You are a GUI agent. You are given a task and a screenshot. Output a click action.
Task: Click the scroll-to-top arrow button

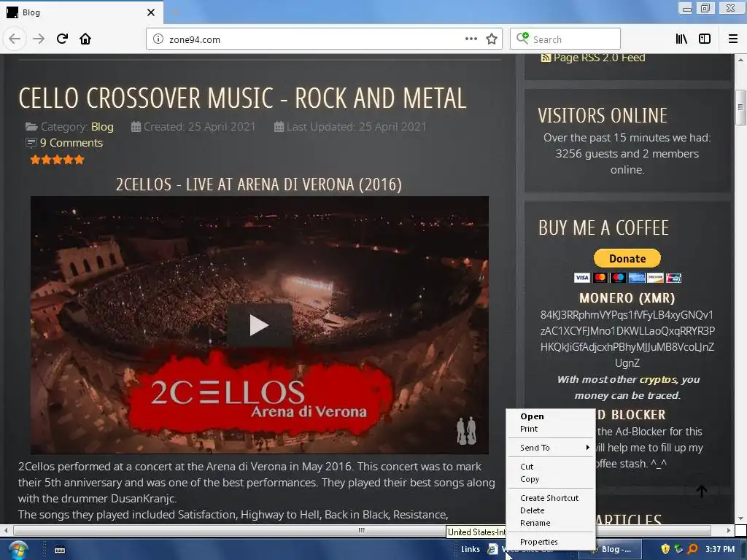click(701, 491)
